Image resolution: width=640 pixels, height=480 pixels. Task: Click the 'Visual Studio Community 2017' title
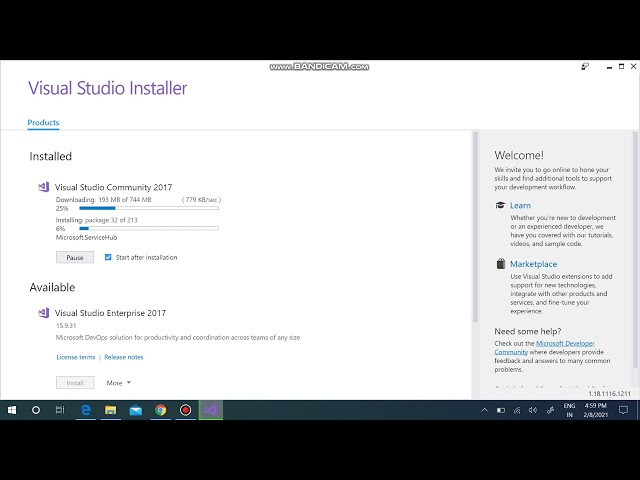pyautogui.click(x=113, y=187)
